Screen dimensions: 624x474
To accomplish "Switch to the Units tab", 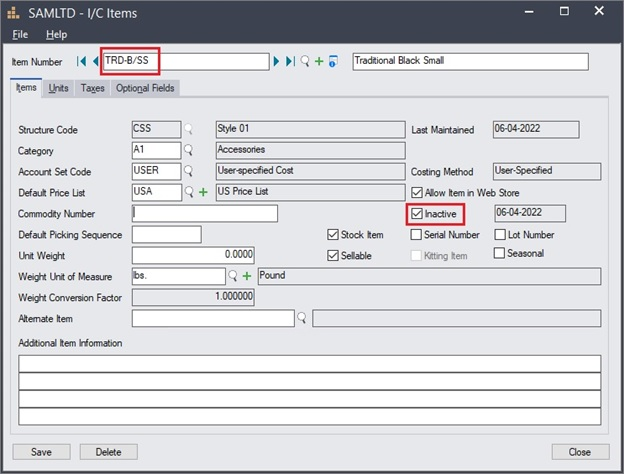I will point(58,88).
